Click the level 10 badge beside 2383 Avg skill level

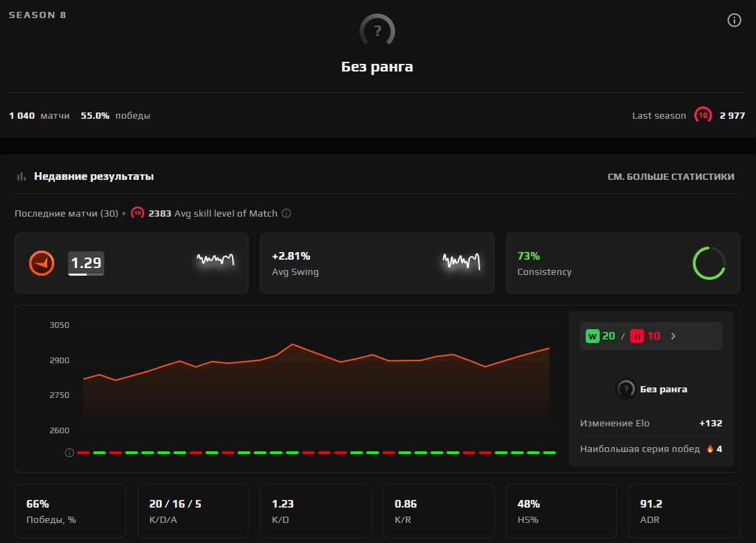point(138,213)
